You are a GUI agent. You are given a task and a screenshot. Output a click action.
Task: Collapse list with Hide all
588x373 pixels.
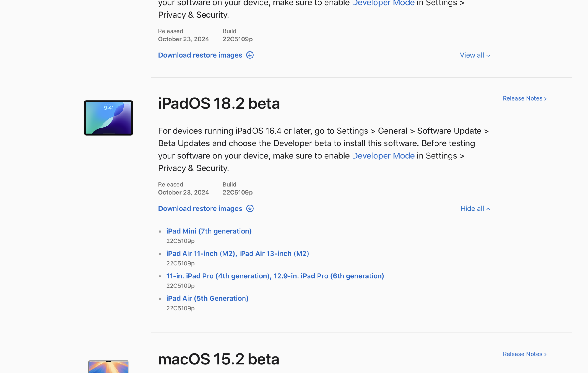pos(472,208)
